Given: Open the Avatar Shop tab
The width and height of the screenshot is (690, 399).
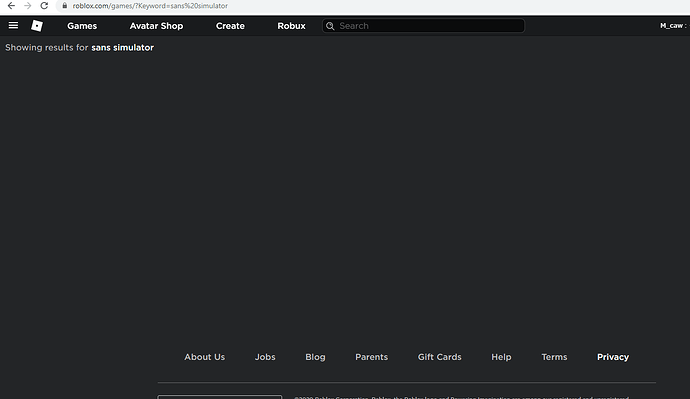Looking at the screenshot, I should (x=156, y=26).
